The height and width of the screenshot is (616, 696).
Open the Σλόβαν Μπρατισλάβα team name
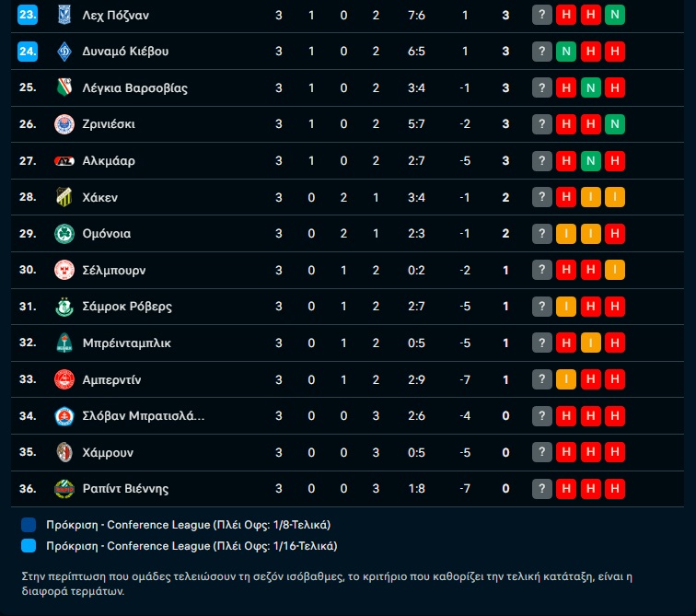point(144,415)
